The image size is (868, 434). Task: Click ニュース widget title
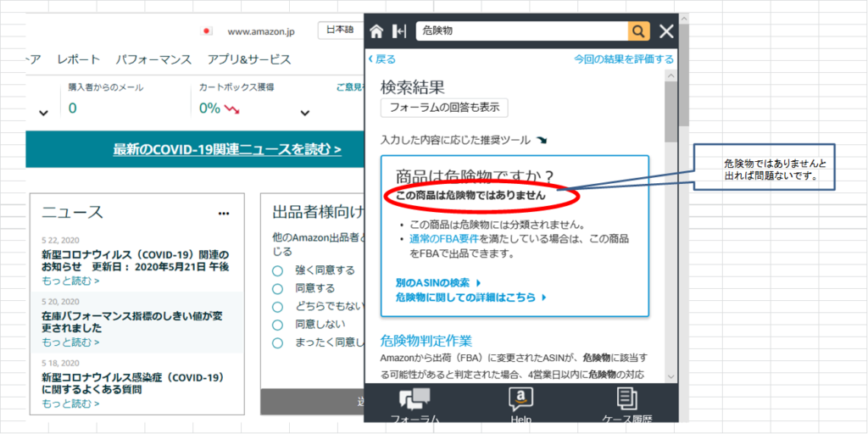(x=73, y=212)
